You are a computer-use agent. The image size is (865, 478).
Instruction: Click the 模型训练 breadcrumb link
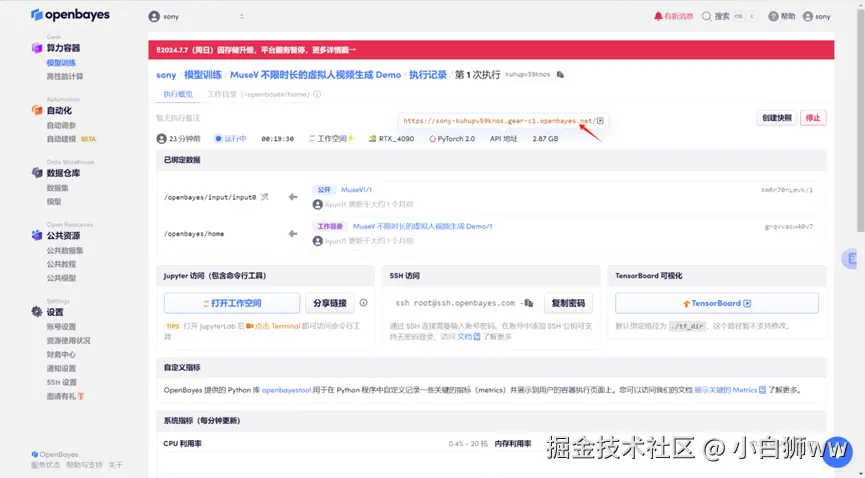(x=202, y=75)
